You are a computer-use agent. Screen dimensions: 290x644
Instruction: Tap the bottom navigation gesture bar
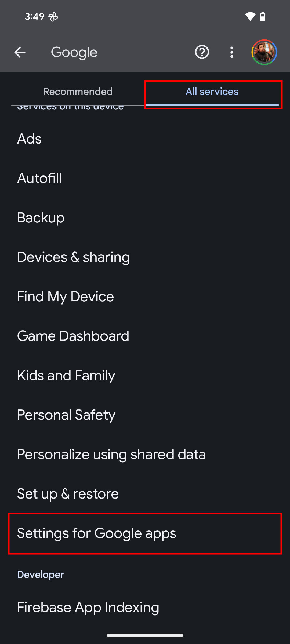[145, 635]
